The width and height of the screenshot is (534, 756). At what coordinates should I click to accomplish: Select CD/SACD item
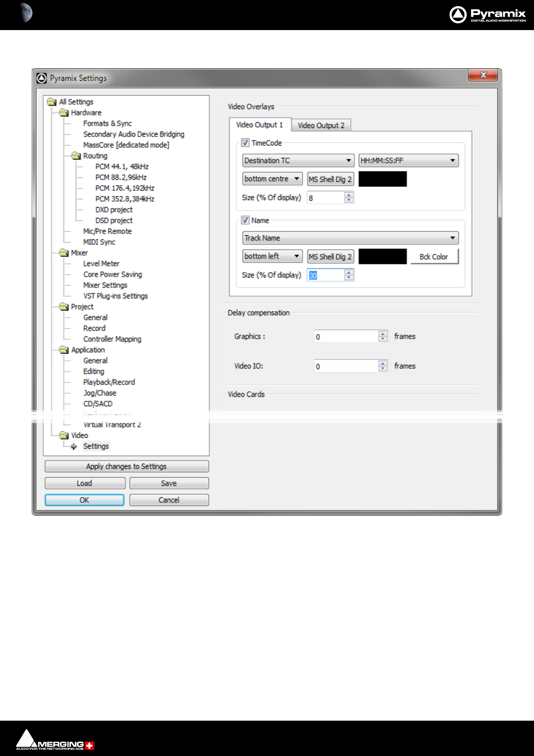[98, 404]
